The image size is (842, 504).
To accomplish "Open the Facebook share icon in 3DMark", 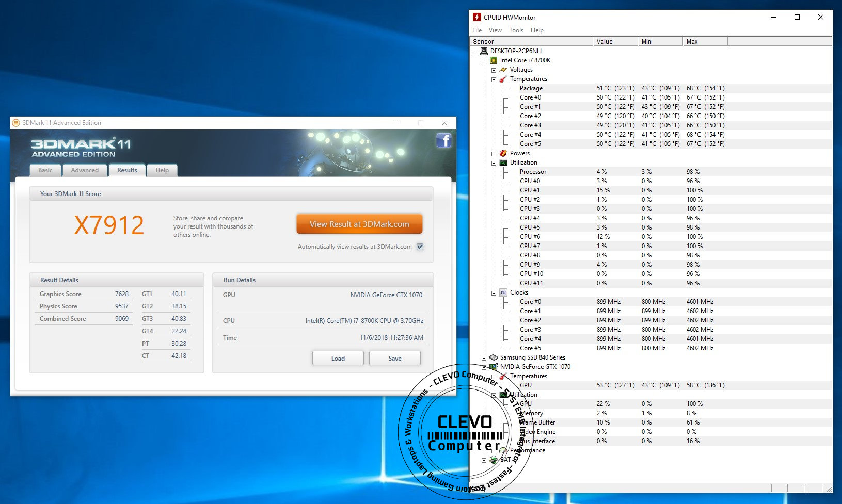I will [443, 140].
